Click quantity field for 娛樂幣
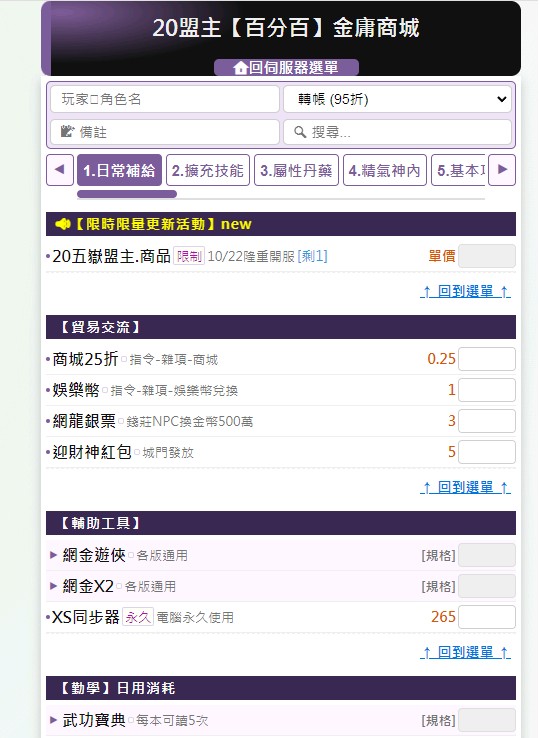The width and height of the screenshot is (539, 738). pyautogui.click(x=487, y=390)
